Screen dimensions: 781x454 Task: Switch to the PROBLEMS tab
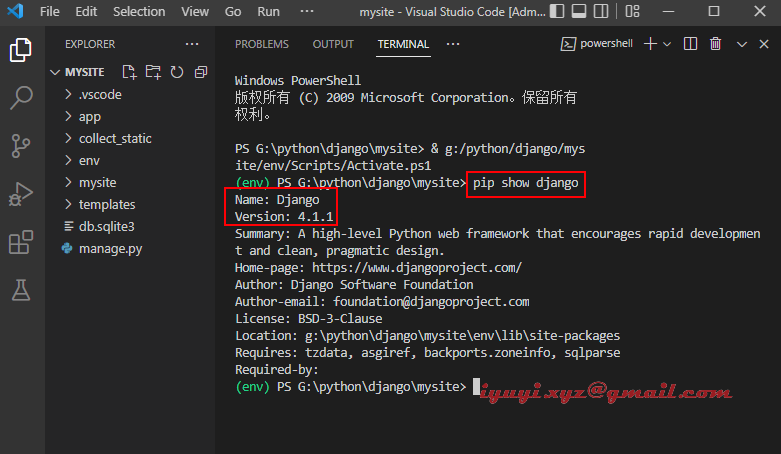pyautogui.click(x=261, y=44)
